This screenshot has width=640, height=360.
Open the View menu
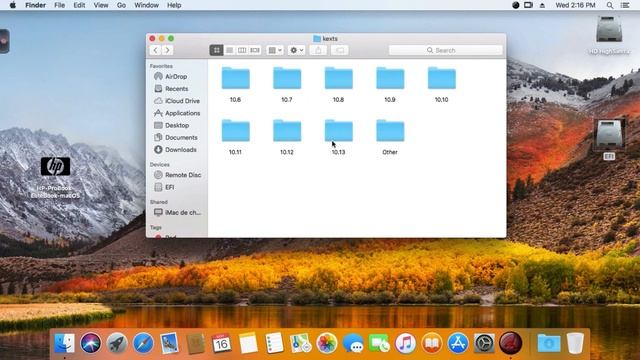click(101, 5)
